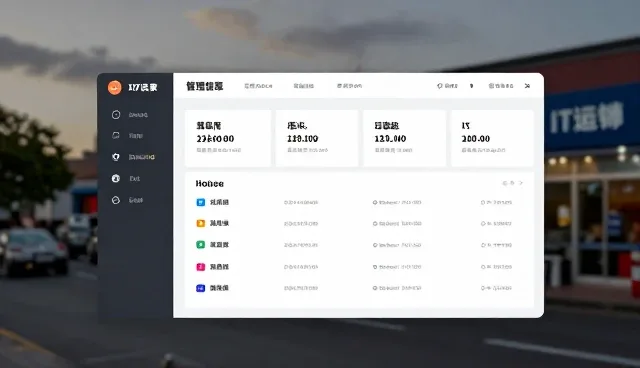The image size is (640, 368).
Task: Click the bold page title in the header
Action: tap(204, 86)
